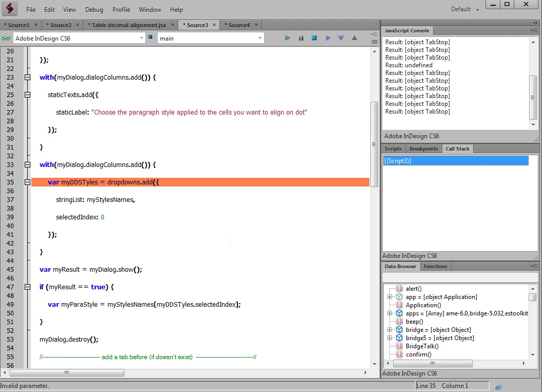
Task: Open the Edit menu
Action: pos(49,10)
